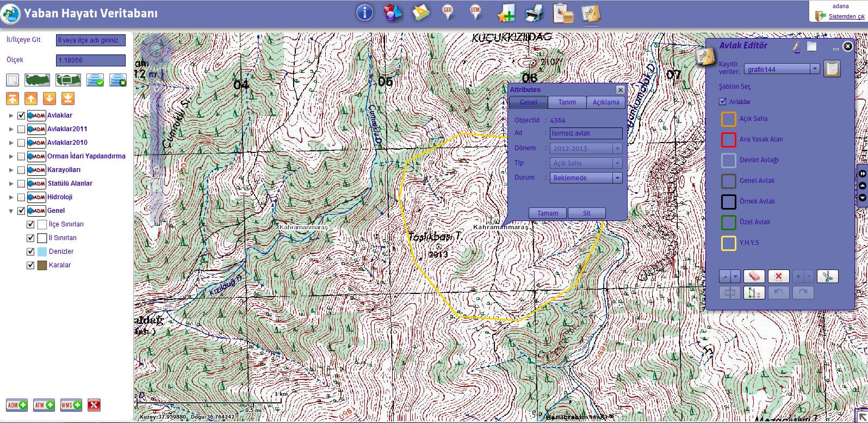Open the blue info tool icon
The width and height of the screenshot is (868, 423).
pos(364,12)
